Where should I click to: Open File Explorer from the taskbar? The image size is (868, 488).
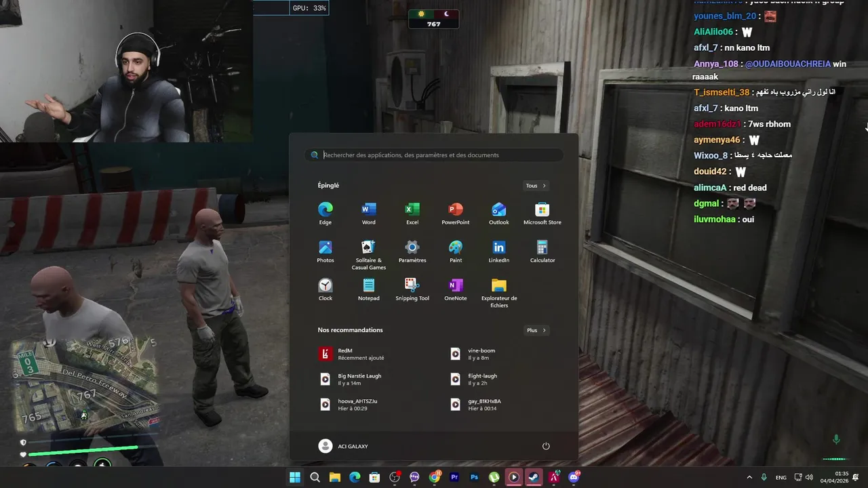tap(335, 477)
